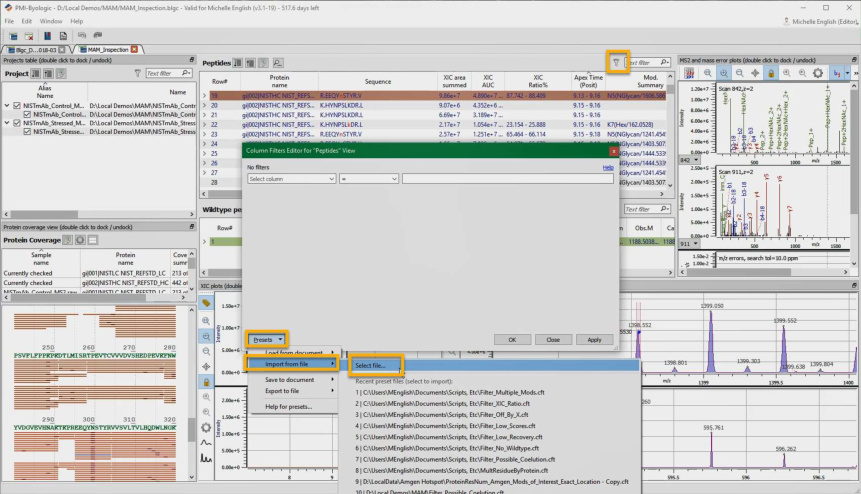Click the zoom-out icon in MS2 toolbar
861x494 pixels.
[740, 73]
